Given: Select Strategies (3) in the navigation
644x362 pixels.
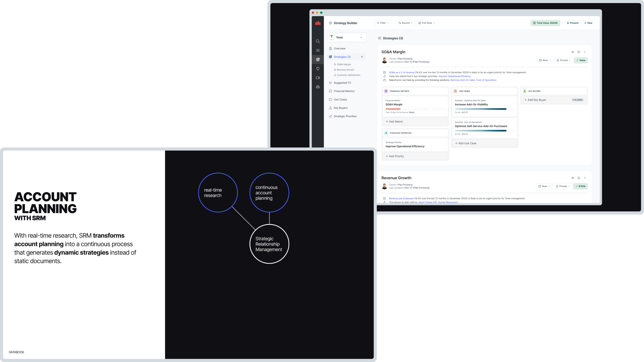Looking at the screenshot, I should click(x=342, y=57).
